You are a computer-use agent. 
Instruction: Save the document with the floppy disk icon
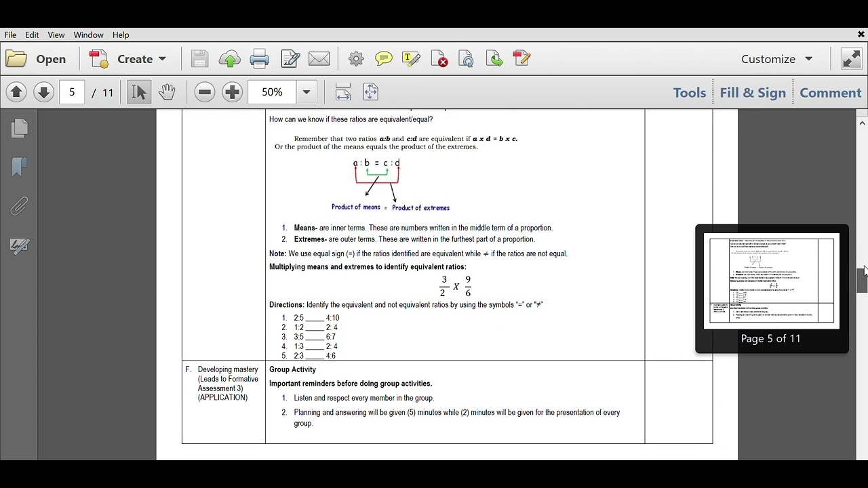pos(199,59)
